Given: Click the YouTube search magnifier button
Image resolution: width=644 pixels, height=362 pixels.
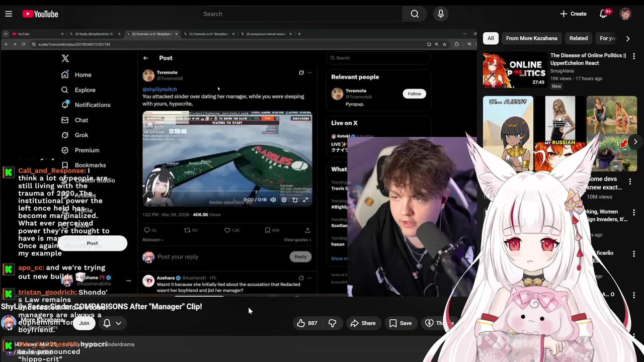Looking at the screenshot, I should (415, 14).
